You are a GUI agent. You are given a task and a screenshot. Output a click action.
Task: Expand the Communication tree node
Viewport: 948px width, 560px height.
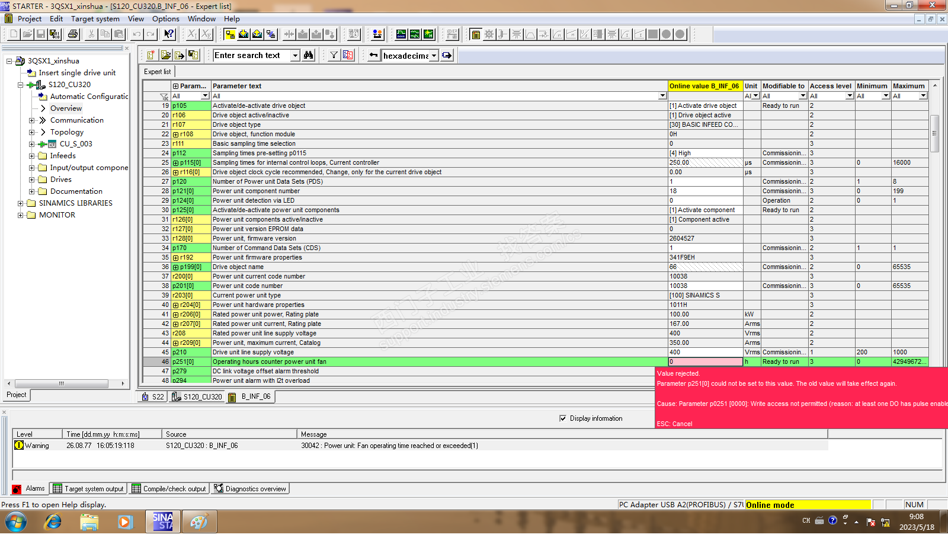click(32, 120)
